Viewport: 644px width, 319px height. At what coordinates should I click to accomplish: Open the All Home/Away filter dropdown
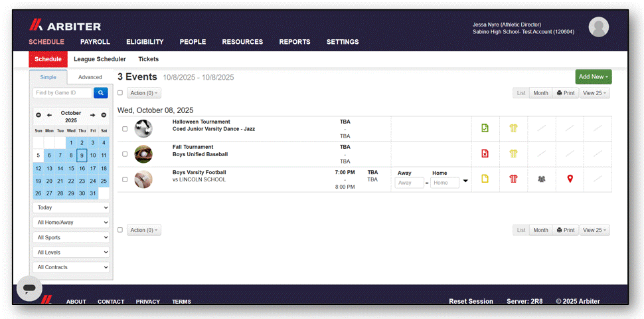71,223
